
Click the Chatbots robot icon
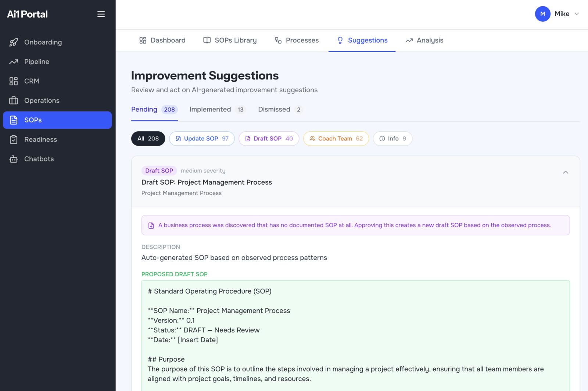click(x=14, y=159)
